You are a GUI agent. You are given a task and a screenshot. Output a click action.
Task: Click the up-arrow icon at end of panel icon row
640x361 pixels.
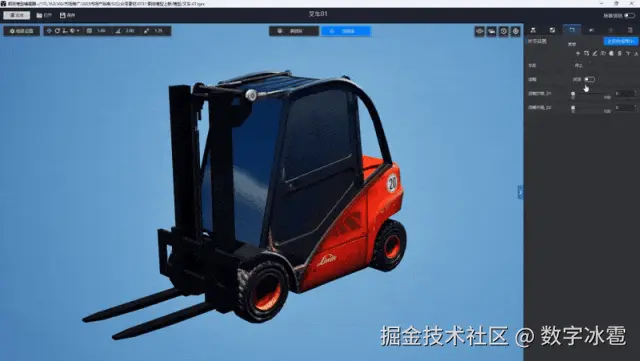coord(636,53)
